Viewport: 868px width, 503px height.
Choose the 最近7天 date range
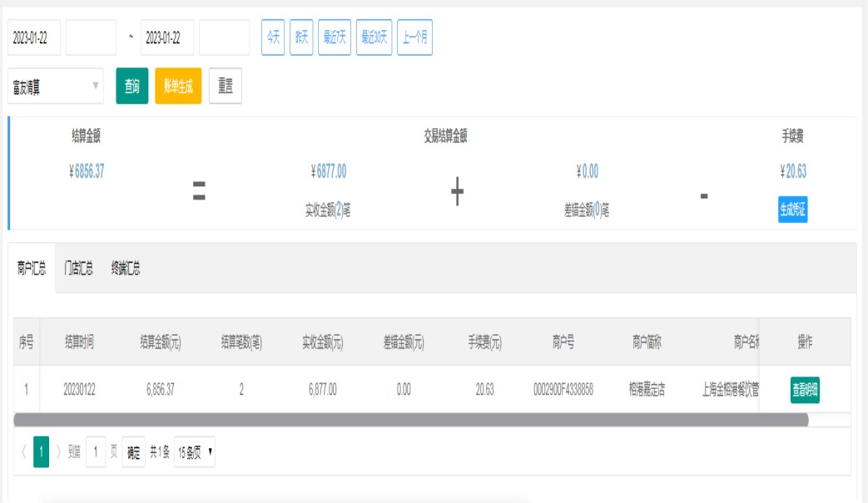tap(335, 38)
